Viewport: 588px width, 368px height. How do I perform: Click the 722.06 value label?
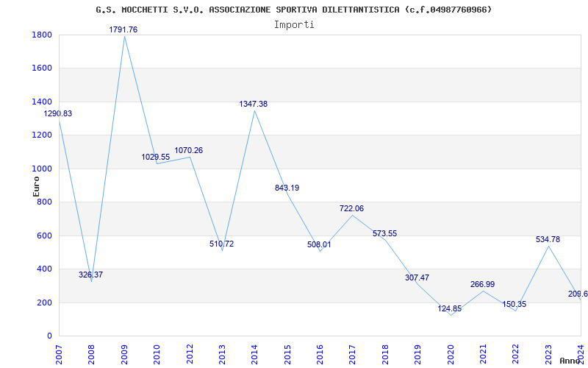(x=352, y=208)
